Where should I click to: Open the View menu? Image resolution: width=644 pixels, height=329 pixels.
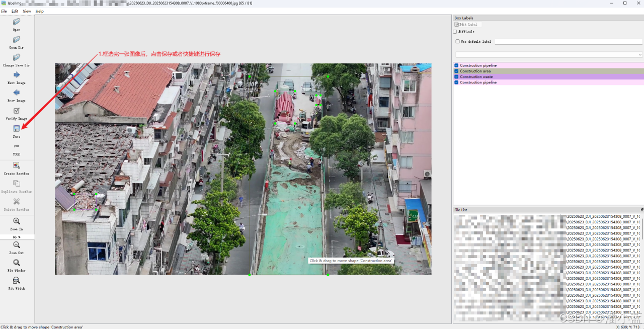pyautogui.click(x=27, y=11)
